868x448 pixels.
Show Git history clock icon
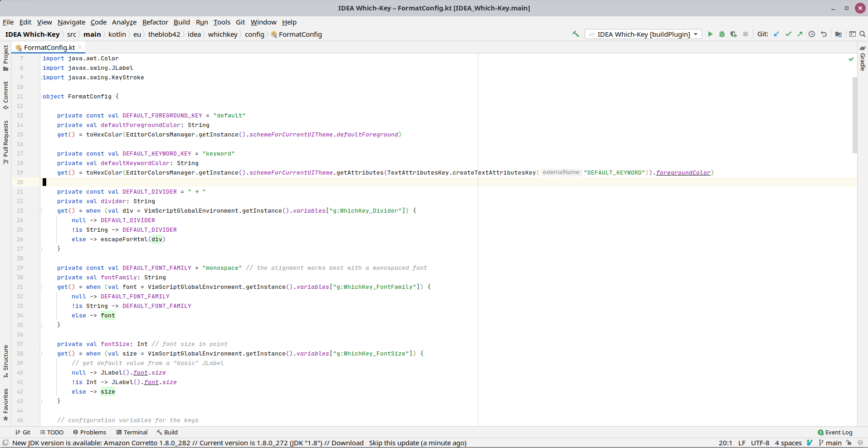(x=812, y=34)
